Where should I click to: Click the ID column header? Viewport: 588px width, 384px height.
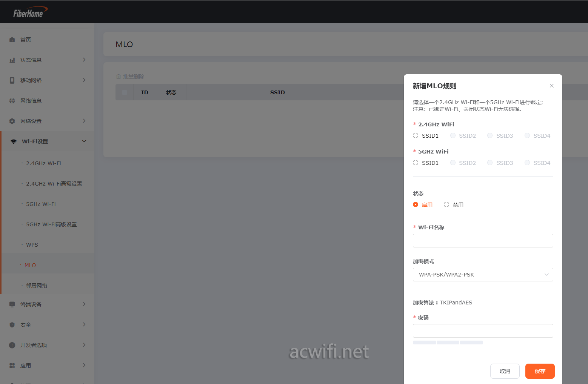tap(145, 92)
